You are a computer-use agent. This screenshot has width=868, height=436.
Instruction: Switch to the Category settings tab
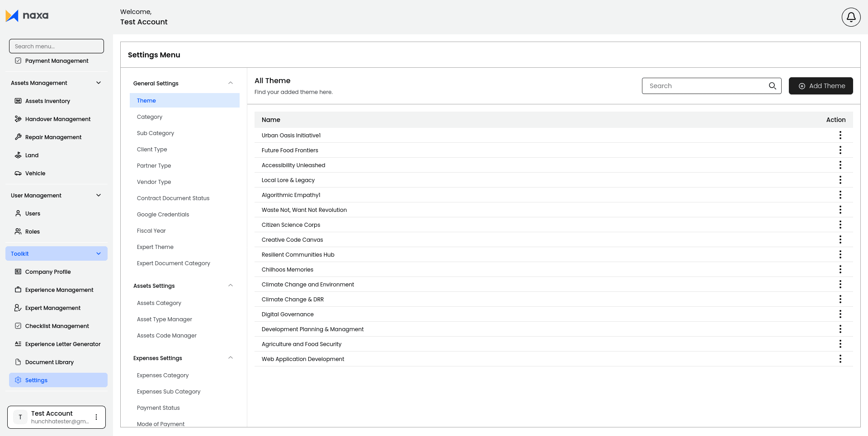pos(150,117)
